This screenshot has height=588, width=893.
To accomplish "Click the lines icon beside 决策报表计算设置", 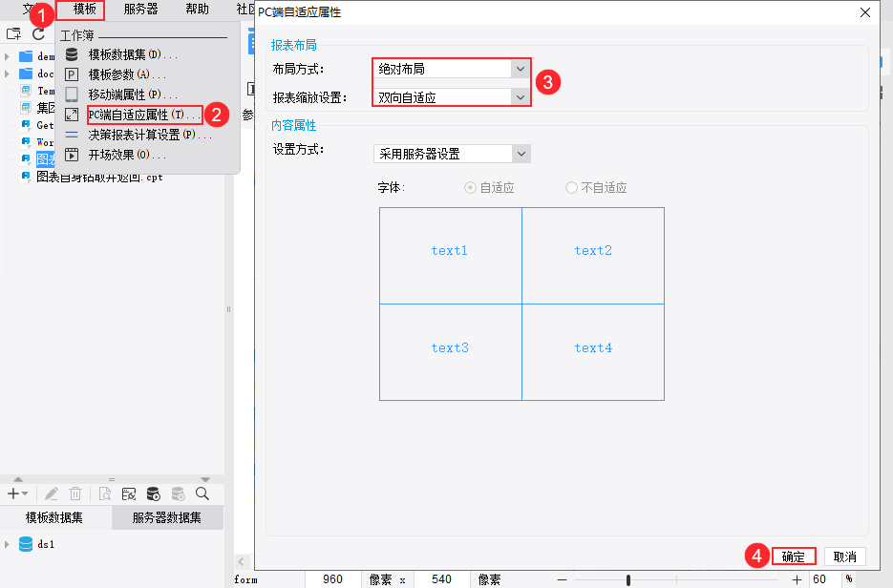I will [x=72, y=135].
